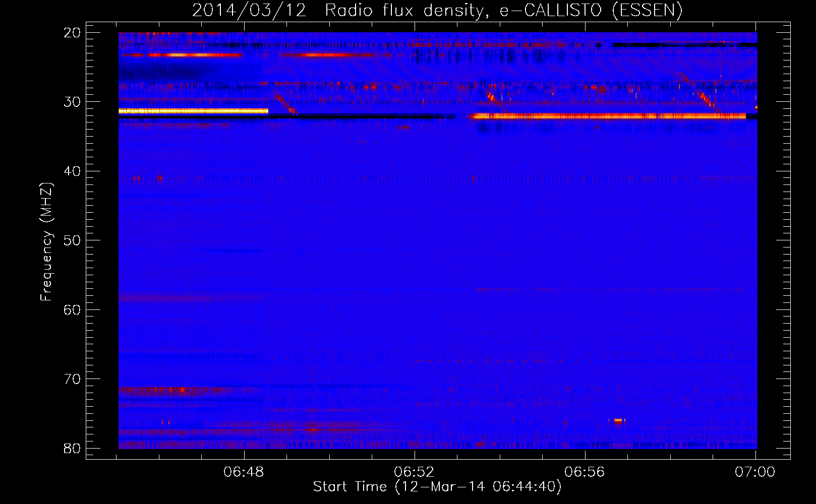Click the bright yellow emission band near 31 MHz
The height and width of the screenshot is (504, 816).
[194, 111]
